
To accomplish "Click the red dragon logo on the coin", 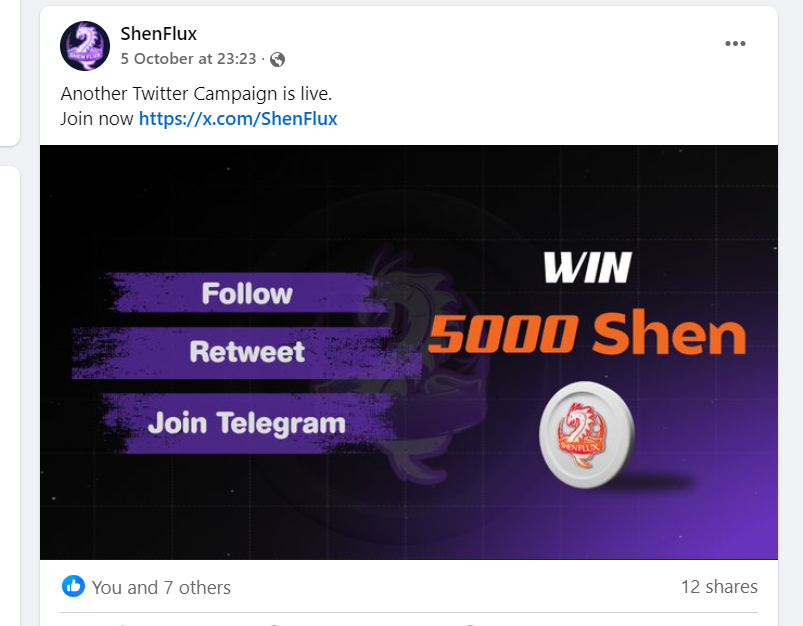I will (x=581, y=435).
